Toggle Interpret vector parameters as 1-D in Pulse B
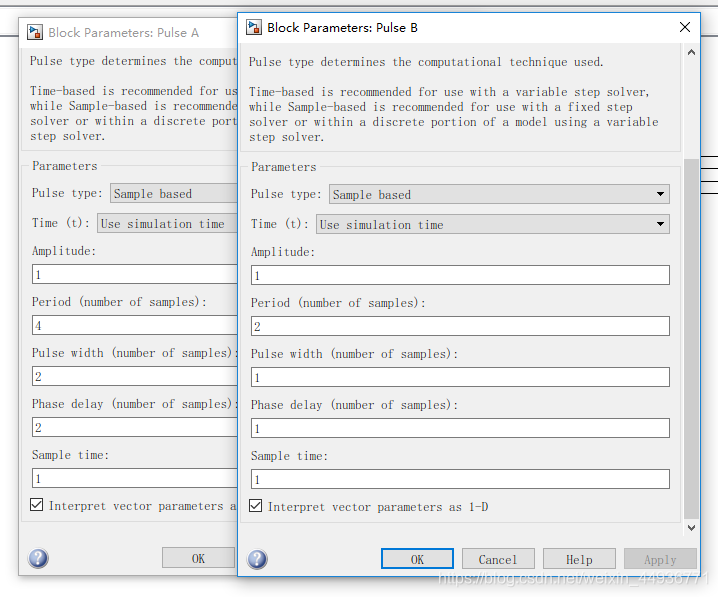 pyautogui.click(x=256, y=506)
